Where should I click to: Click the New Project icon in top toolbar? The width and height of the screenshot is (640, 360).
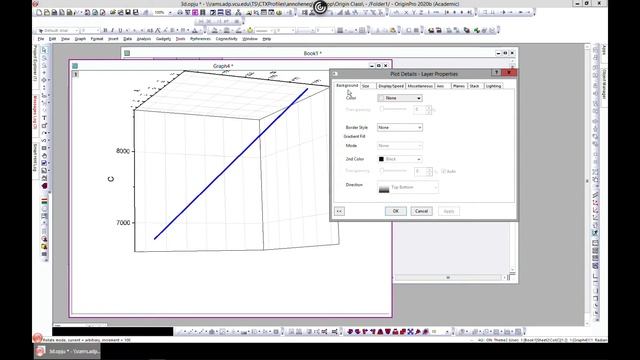39,13
